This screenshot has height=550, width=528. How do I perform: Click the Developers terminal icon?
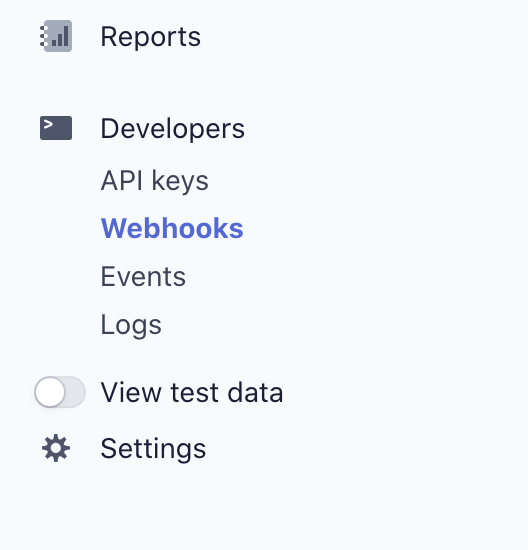point(56,128)
